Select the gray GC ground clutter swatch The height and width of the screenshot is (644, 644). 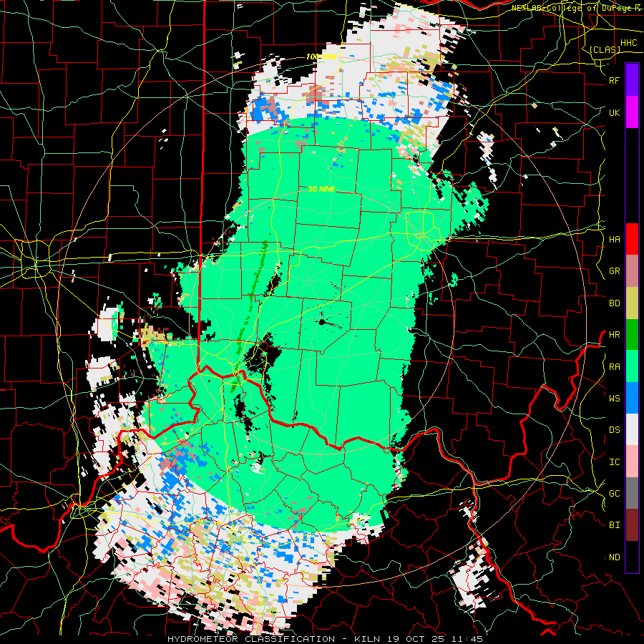coord(632,493)
